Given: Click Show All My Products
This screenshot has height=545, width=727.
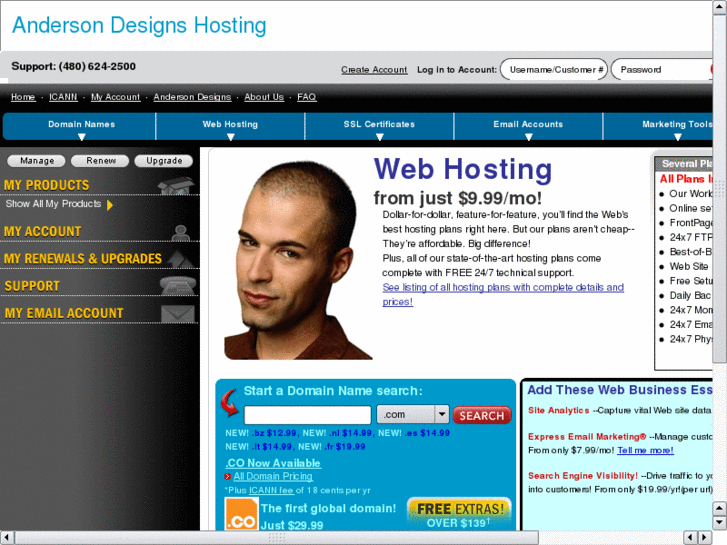Looking at the screenshot, I should (x=53, y=204).
